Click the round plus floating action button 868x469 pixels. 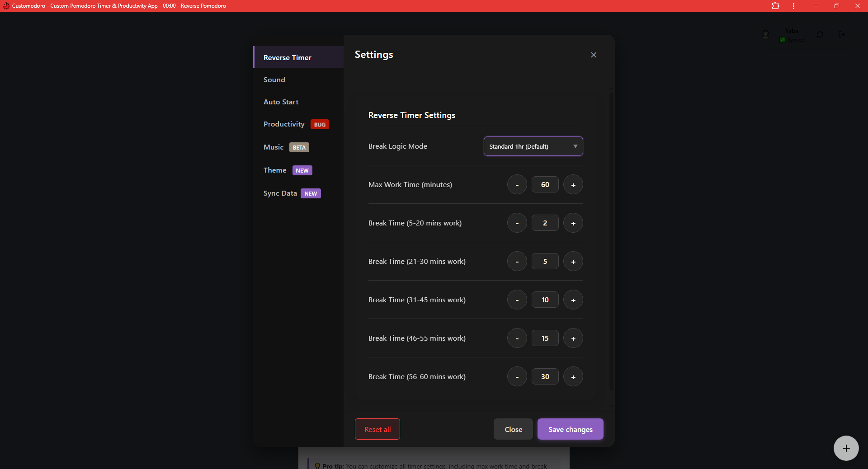(x=846, y=448)
